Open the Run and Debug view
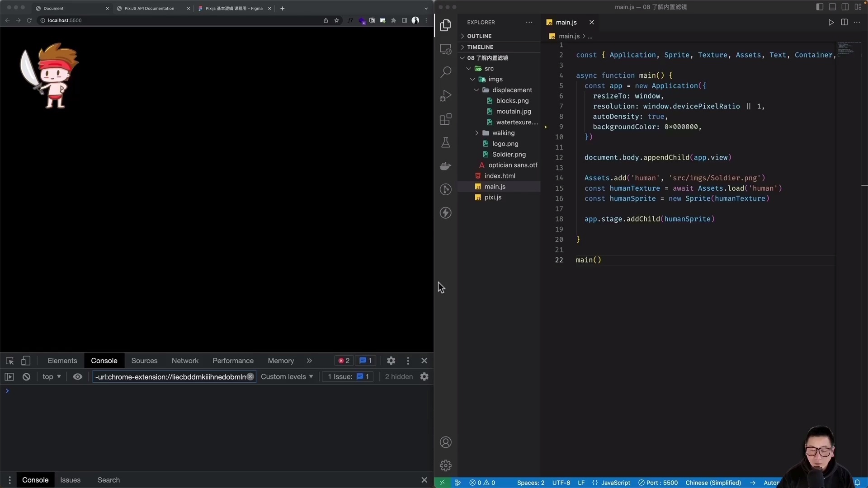This screenshot has height=488, width=868. [446, 95]
